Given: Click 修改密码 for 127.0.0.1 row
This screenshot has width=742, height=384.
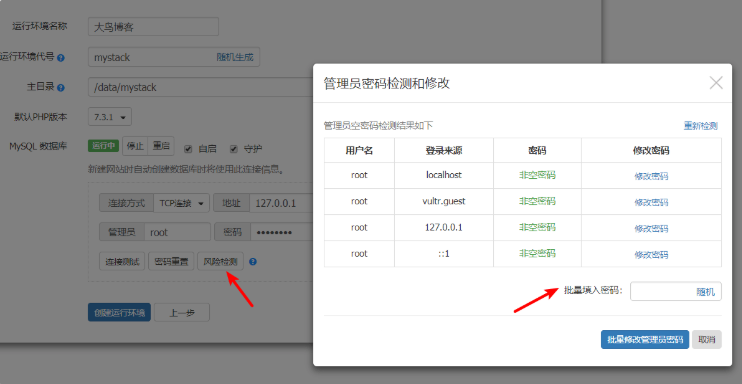Looking at the screenshot, I should click(651, 229).
